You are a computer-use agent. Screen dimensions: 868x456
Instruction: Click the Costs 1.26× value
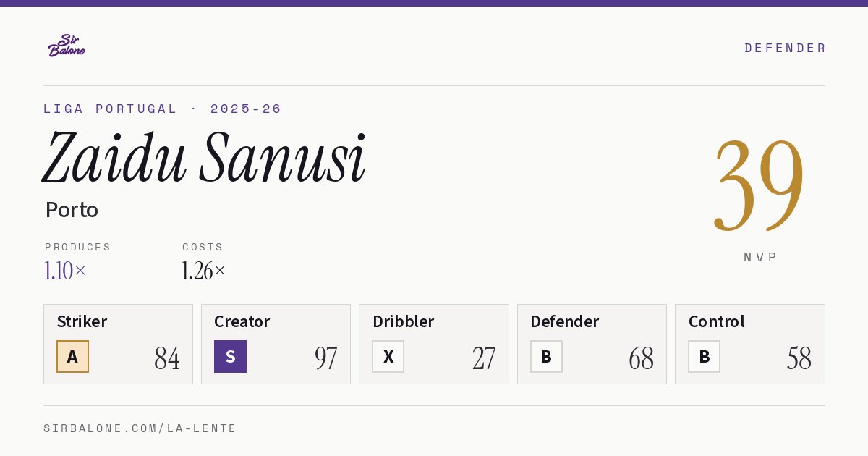[x=203, y=271]
